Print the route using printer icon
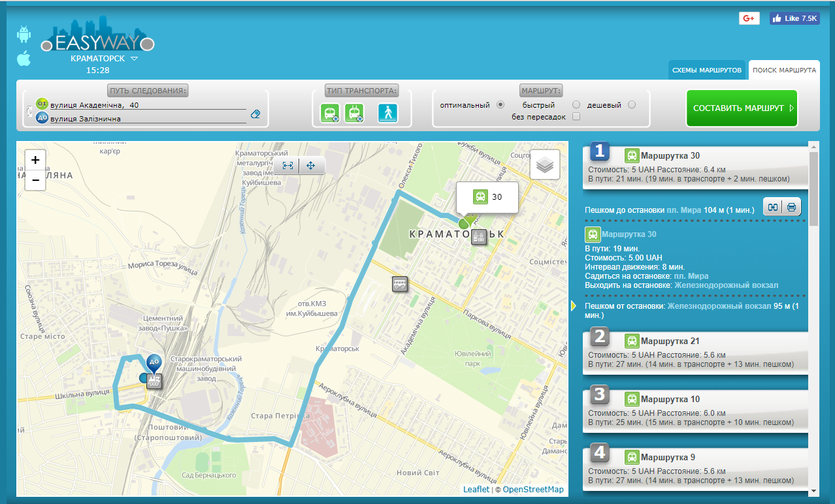The width and height of the screenshot is (835, 504). tap(791, 208)
